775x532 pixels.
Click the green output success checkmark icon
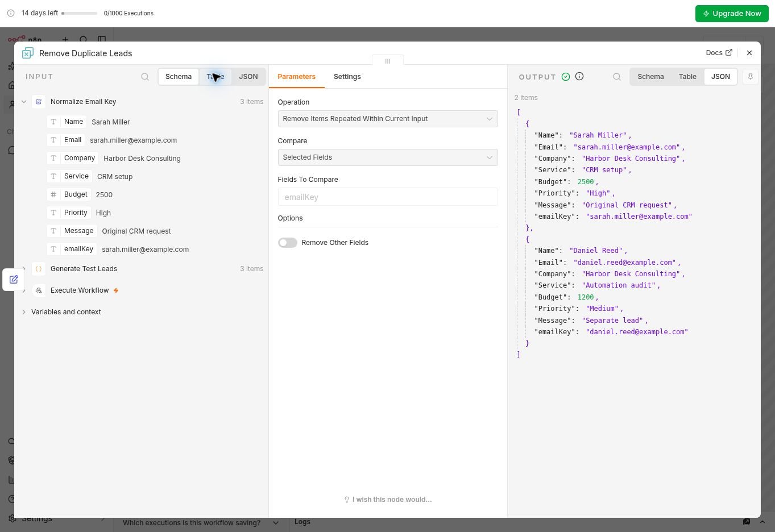[566, 77]
